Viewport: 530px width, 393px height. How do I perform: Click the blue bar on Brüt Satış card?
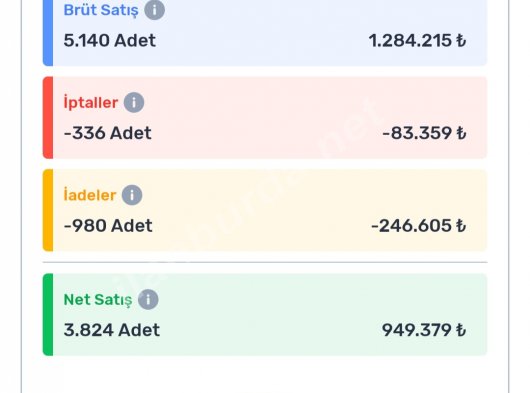pos(48,33)
